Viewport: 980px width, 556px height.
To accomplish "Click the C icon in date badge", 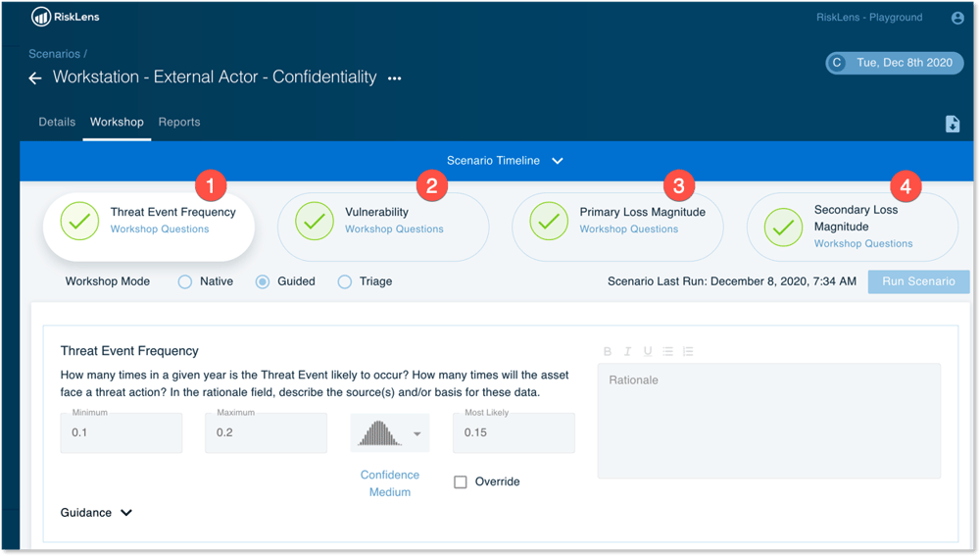I will pyautogui.click(x=836, y=63).
